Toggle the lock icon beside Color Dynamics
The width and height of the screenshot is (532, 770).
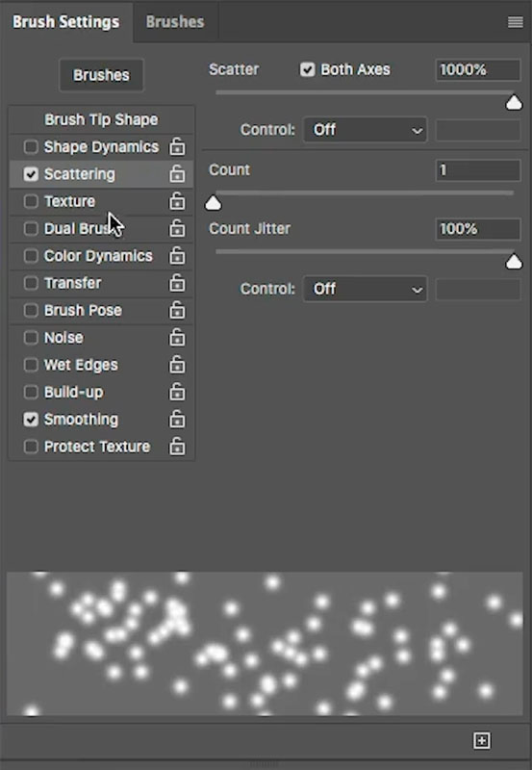(x=177, y=256)
